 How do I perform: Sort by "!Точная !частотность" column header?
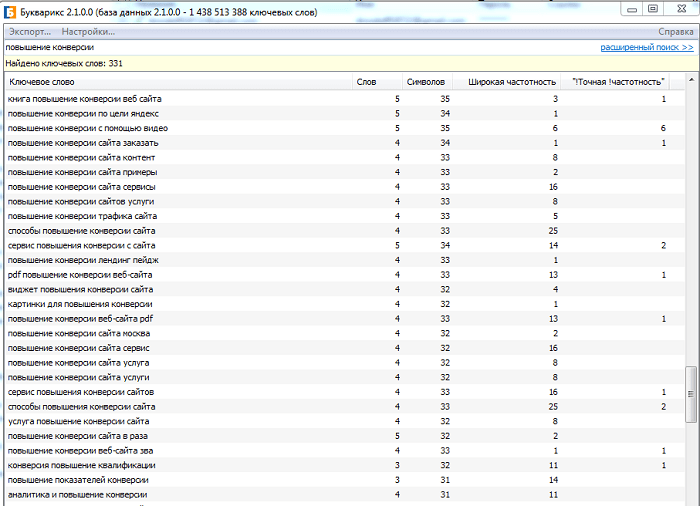pos(618,81)
